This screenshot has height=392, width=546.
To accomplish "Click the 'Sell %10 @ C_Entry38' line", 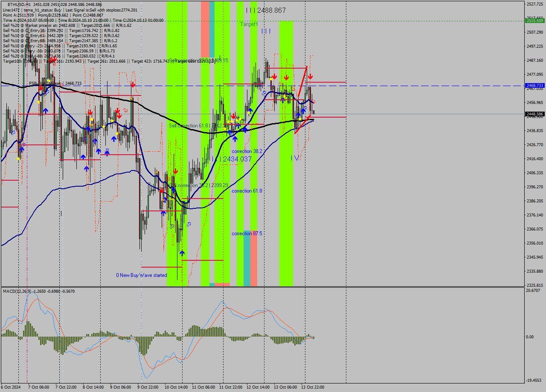I will point(61,30).
